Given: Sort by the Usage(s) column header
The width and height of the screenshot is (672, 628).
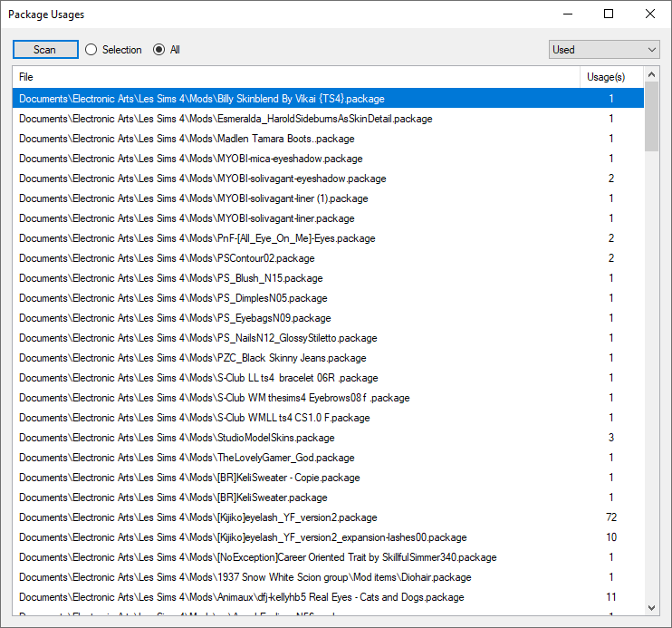Looking at the screenshot, I should 611,77.
